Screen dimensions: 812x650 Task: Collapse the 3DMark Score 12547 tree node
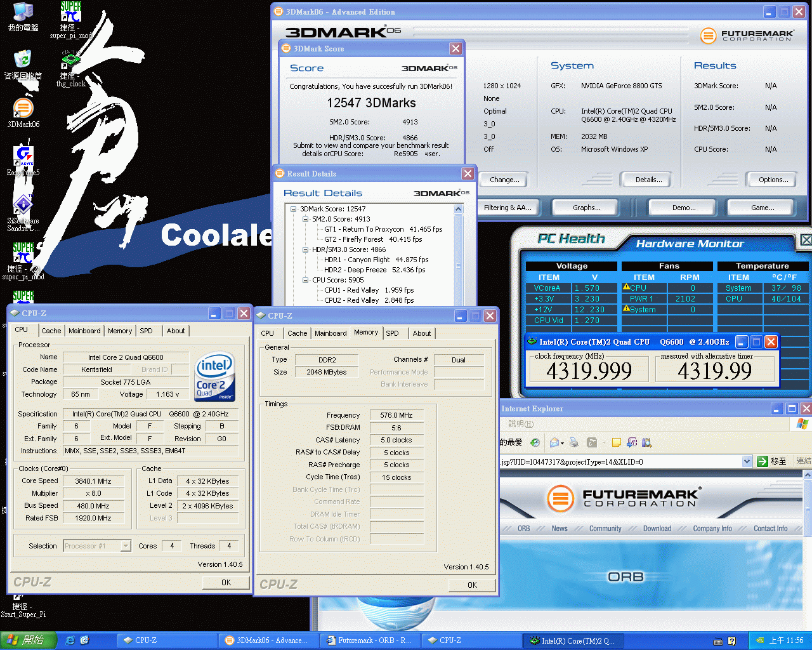pyautogui.click(x=293, y=209)
